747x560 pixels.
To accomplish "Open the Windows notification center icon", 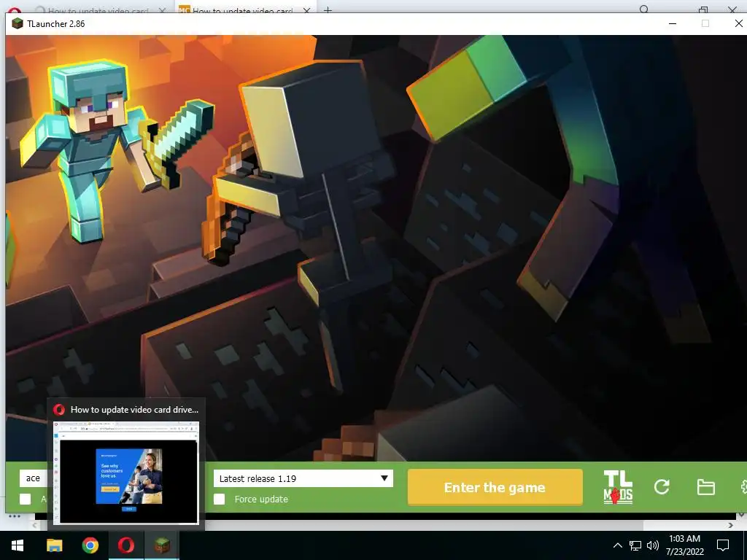I will click(x=723, y=545).
